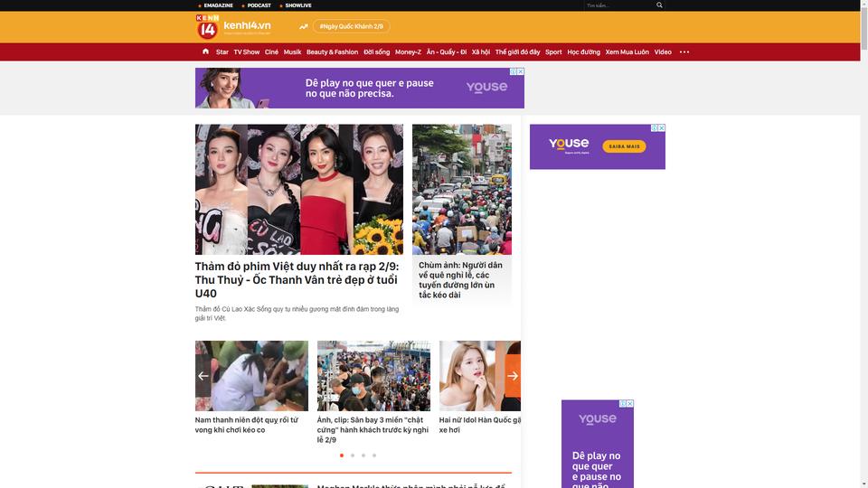Viewport: 868px width, 488px height.
Task: Click the search input field
Action: point(618,5)
